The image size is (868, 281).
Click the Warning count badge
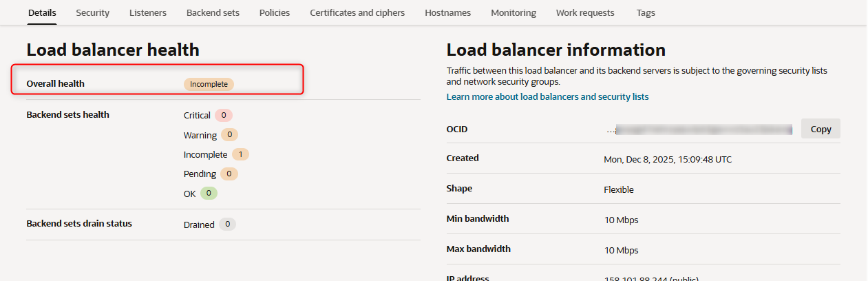[x=230, y=135]
